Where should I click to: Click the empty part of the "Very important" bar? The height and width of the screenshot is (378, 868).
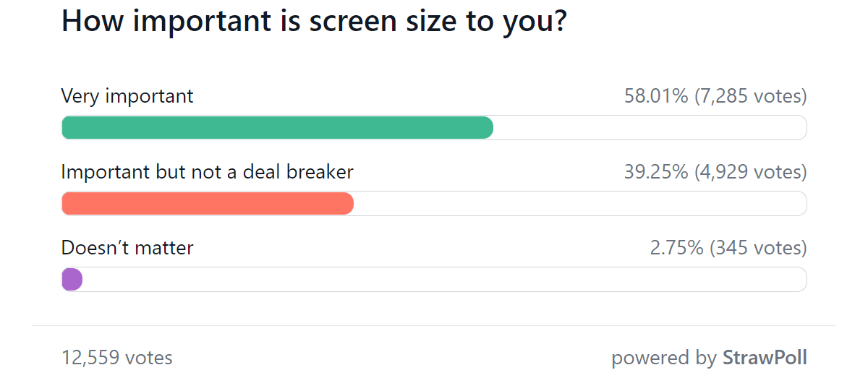[650, 127]
